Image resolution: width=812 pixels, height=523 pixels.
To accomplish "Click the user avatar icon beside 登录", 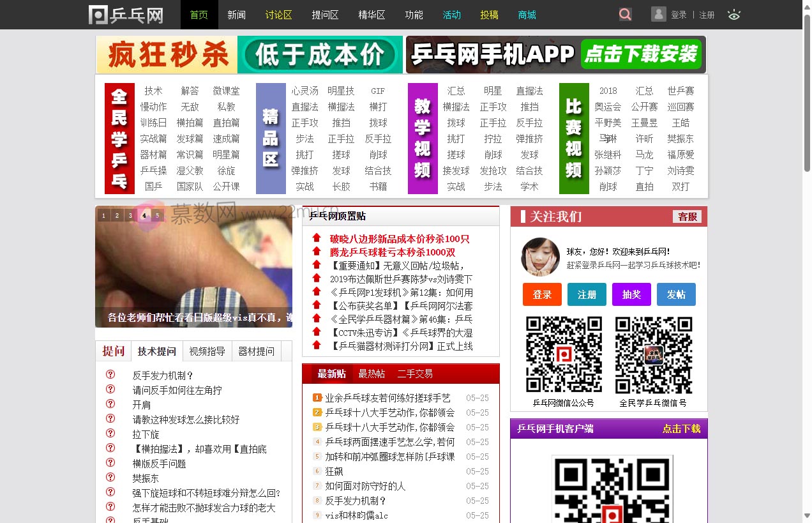I will coord(659,14).
